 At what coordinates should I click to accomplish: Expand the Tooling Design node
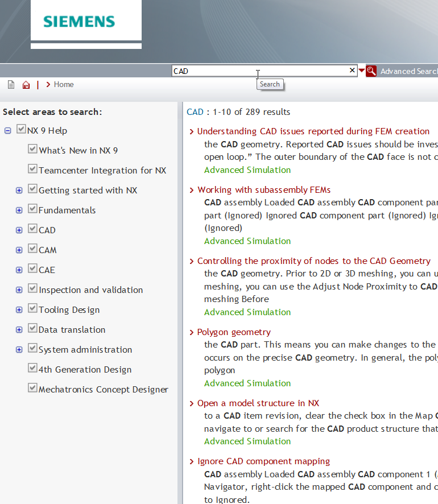click(19, 310)
